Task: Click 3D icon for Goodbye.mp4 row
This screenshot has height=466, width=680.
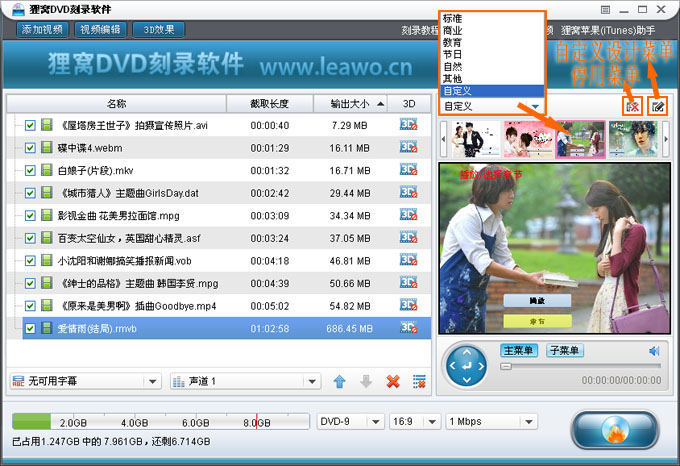Action: [x=409, y=305]
